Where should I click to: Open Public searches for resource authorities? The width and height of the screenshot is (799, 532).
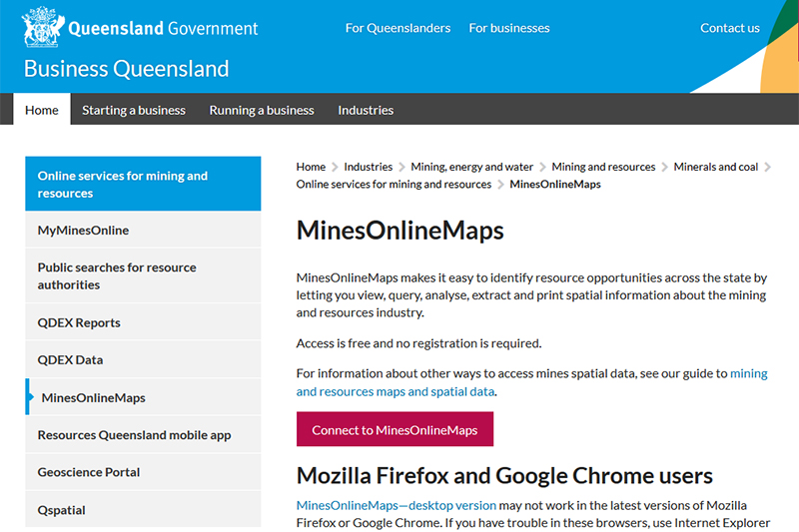117,275
